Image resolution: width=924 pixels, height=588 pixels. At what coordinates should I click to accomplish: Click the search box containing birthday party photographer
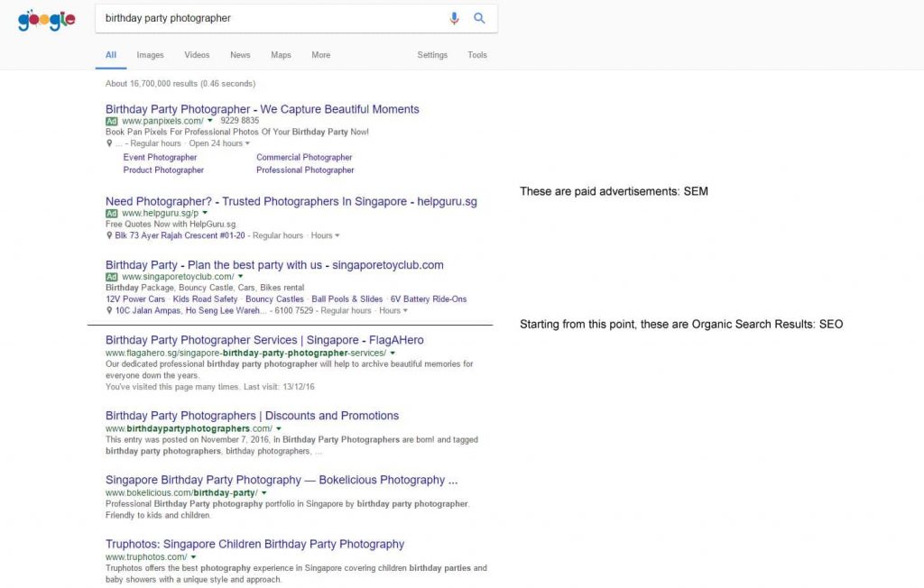296,18
